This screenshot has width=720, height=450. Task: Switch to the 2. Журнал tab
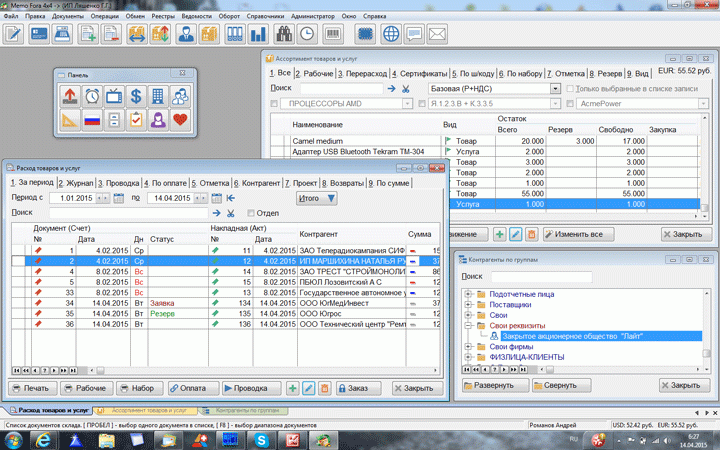pos(76,183)
